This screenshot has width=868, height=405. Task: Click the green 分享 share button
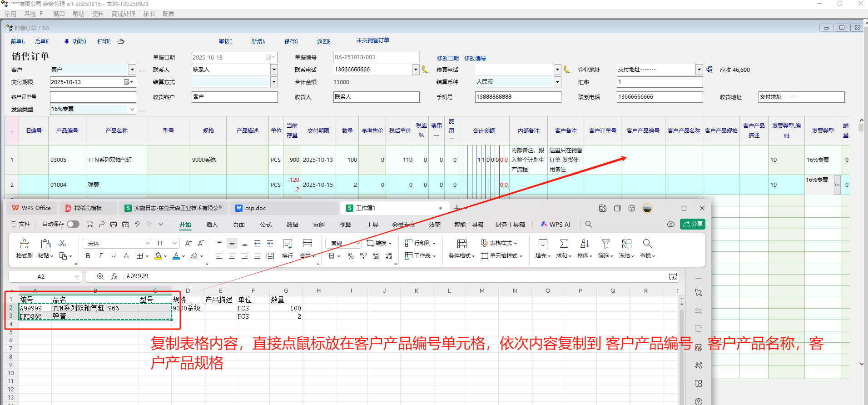pos(692,224)
